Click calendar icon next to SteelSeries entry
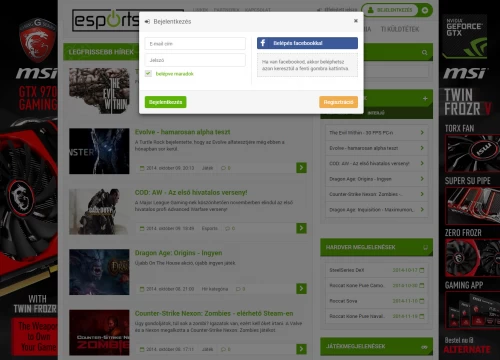500x360 pixels. point(422,270)
